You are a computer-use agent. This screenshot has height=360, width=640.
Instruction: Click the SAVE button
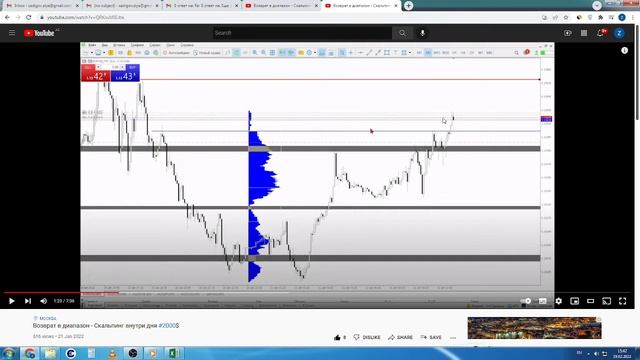[x=431, y=337]
